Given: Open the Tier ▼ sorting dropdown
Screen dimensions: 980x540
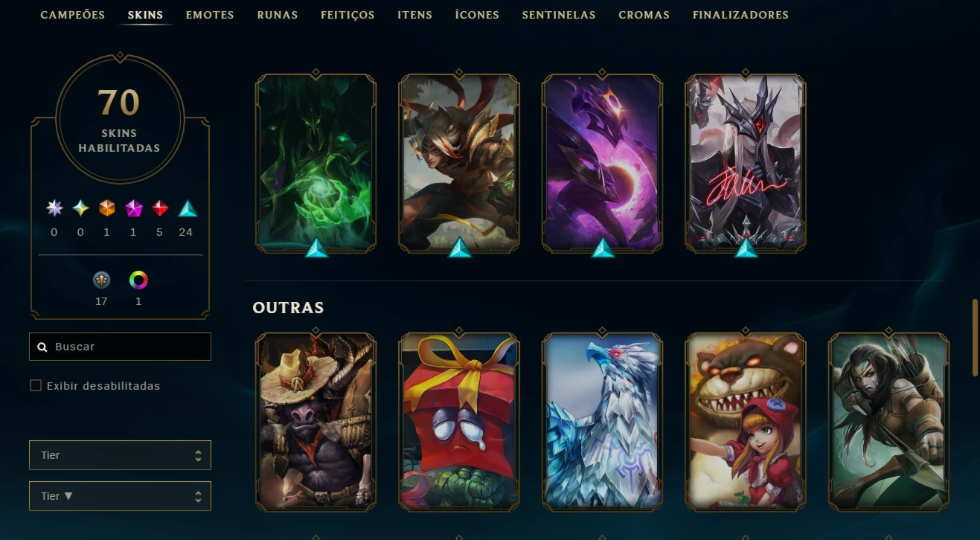Looking at the screenshot, I should pos(120,496).
